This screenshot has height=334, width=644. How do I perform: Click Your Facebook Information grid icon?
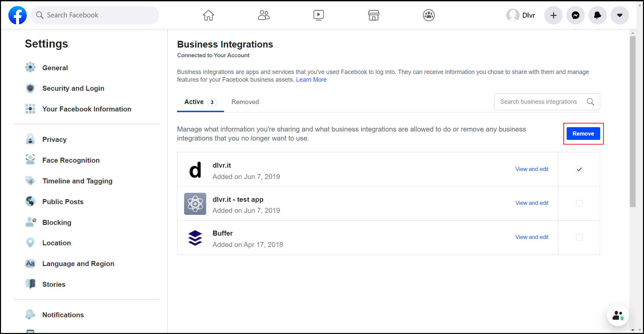click(30, 109)
